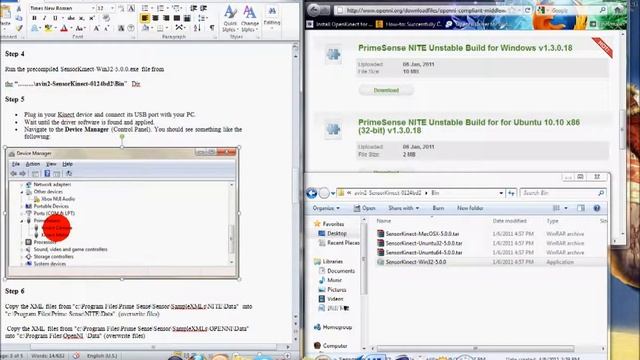Grow font size with large A button
This screenshot has height=360, width=640.
[x=96, y=28]
